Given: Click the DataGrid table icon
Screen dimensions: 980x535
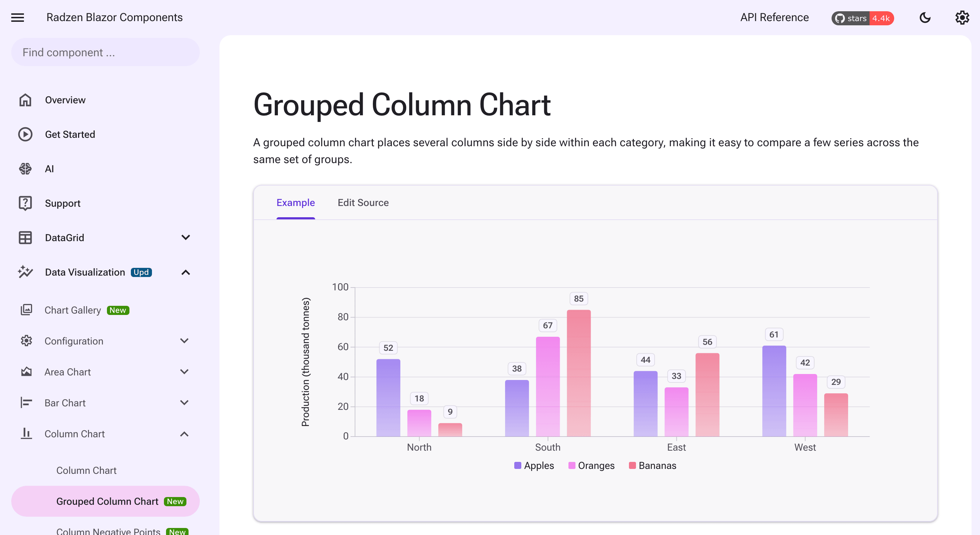Looking at the screenshot, I should (25, 238).
